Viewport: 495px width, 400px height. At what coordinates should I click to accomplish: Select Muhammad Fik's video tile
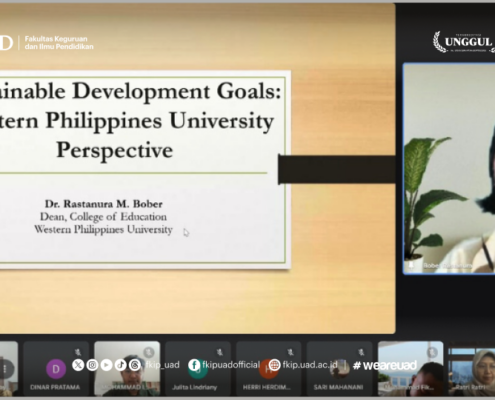coord(411,368)
